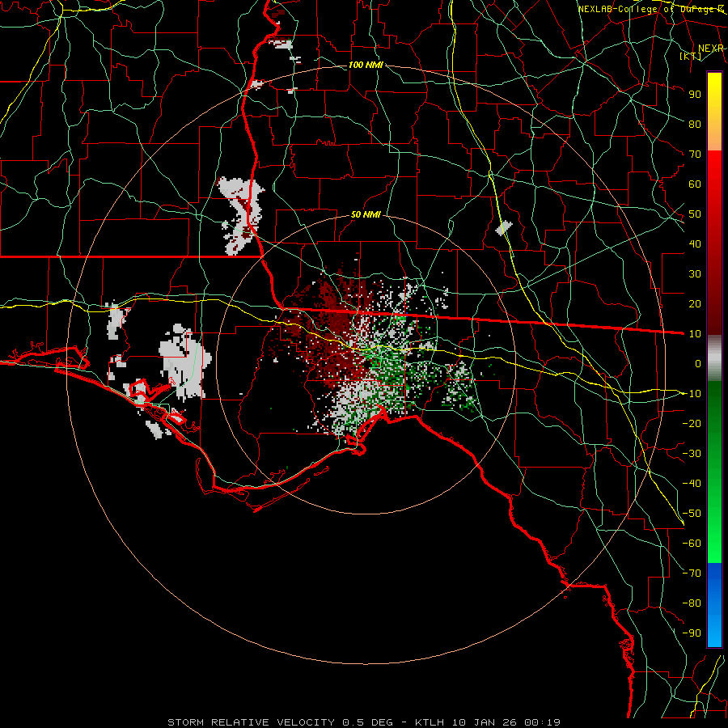Click the 100 NMI range ring label
Image resolution: width=728 pixels, height=728 pixels.
tap(366, 65)
